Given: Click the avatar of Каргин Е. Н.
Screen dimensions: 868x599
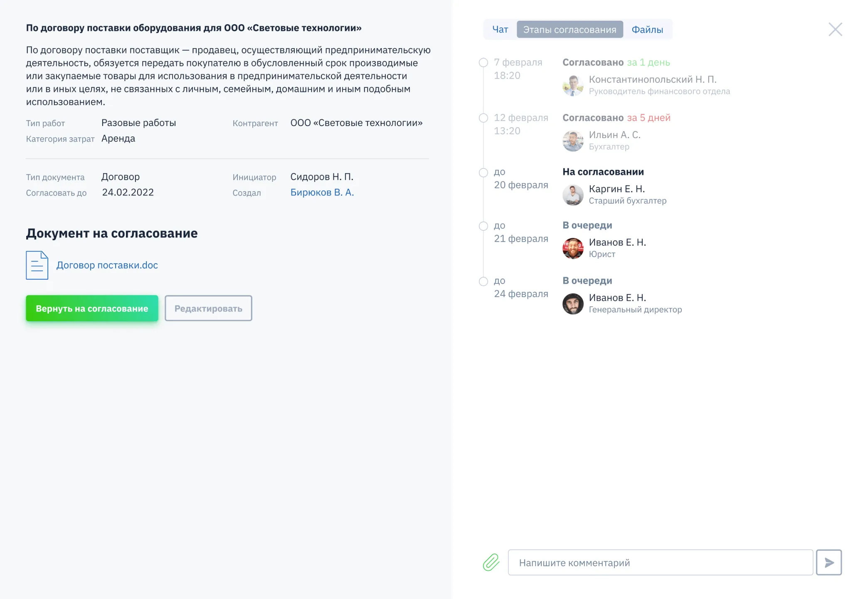Looking at the screenshot, I should pyautogui.click(x=572, y=194).
